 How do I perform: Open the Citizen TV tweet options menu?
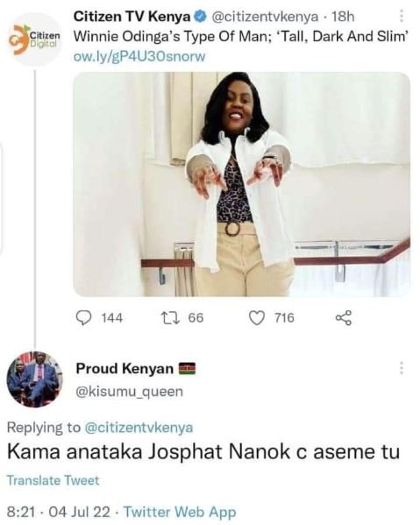click(x=402, y=16)
